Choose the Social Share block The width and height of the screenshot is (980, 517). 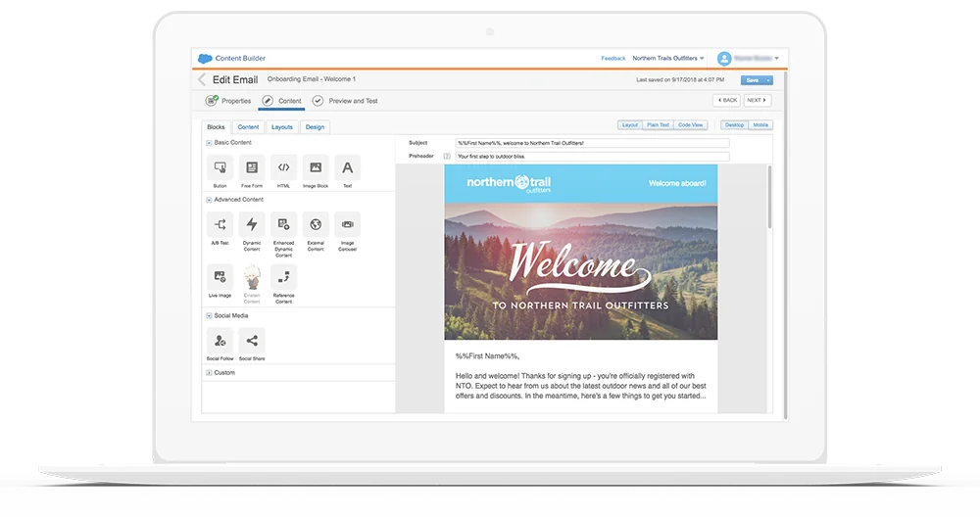pos(252,341)
